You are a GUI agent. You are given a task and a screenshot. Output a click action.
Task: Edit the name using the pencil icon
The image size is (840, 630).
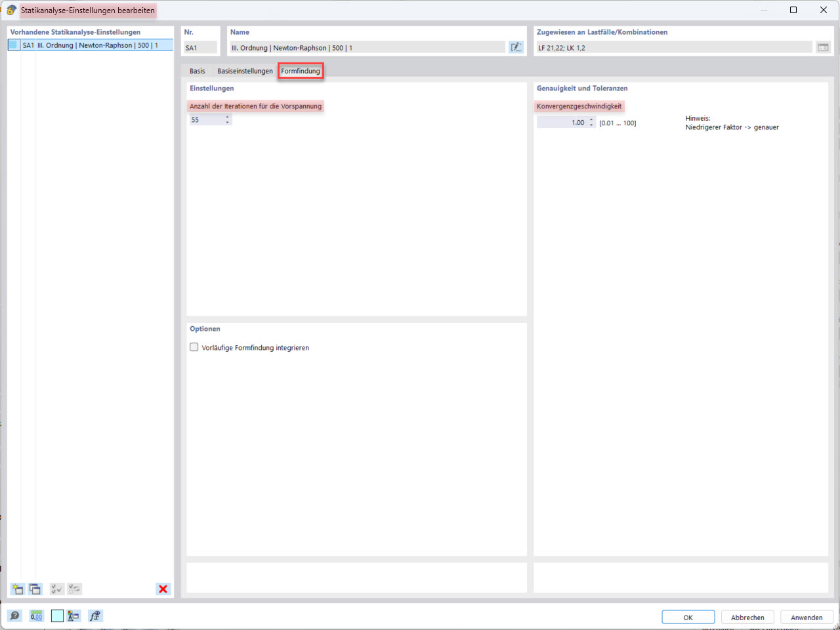516,47
